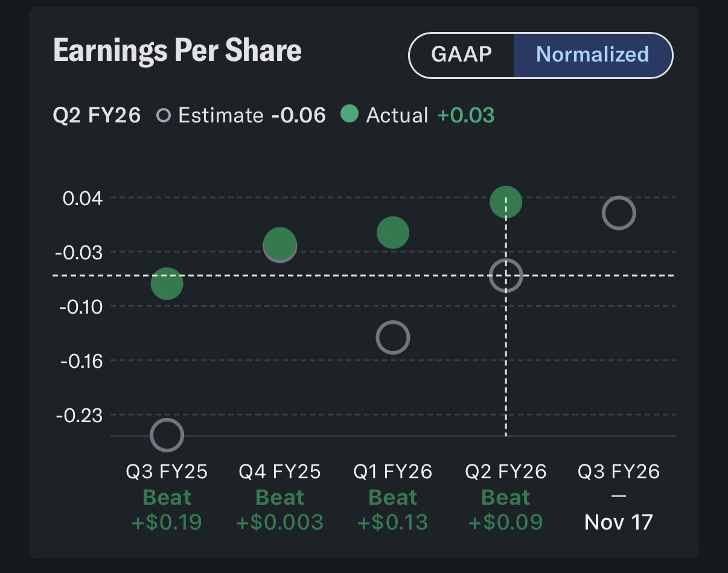This screenshot has width=728, height=573.
Task: Click the Q2 FY26 estimate circle
Action: click(x=506, y=275)
